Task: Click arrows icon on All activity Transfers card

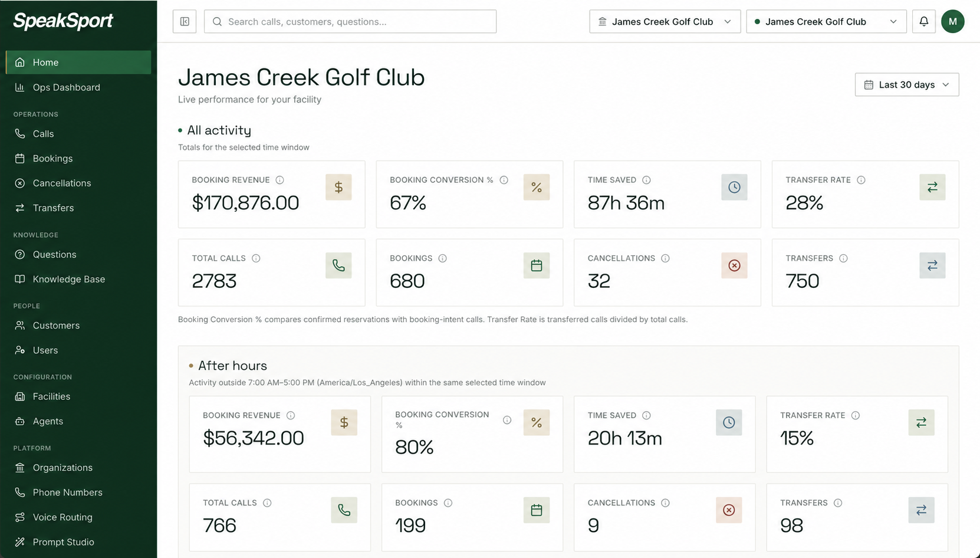Action: [x=932, y=265]
